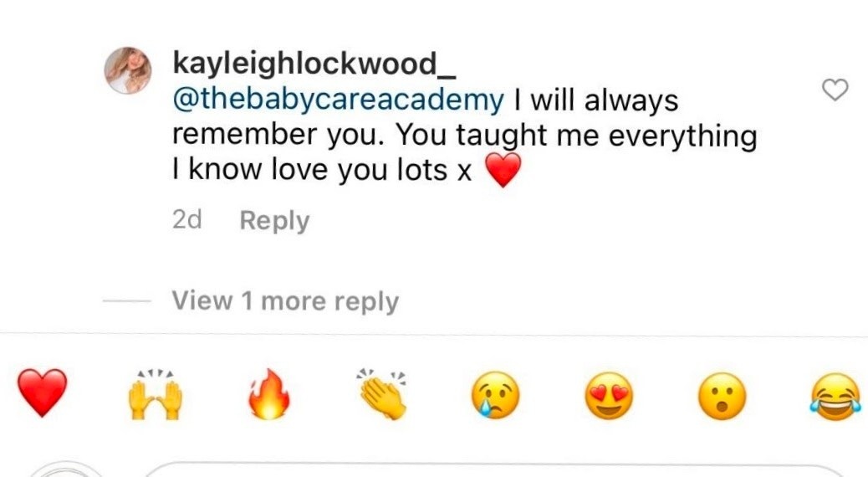The image size is (868, 477).
Task: Insert the tears of joy emoji
Action: click(836, 396)
